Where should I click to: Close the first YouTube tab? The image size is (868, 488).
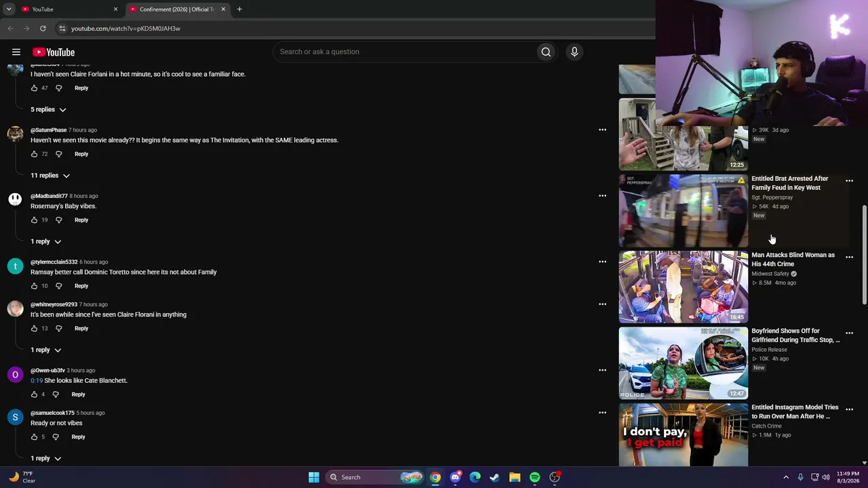(115, 9)
